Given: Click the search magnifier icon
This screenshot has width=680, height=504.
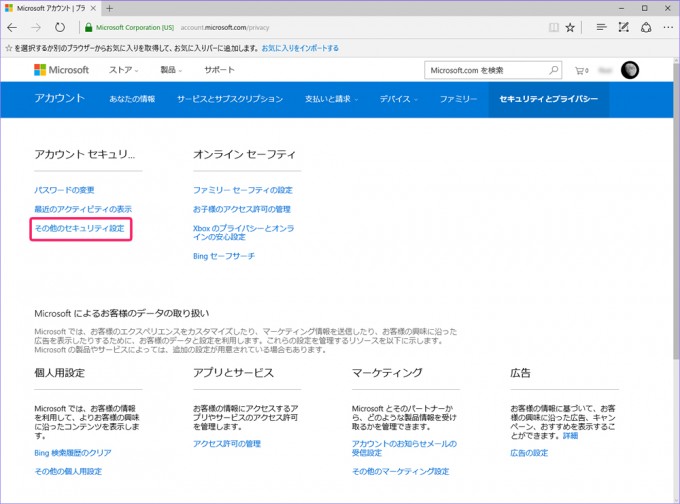Looking at the screenshot, I should click(x=554, y=70).
